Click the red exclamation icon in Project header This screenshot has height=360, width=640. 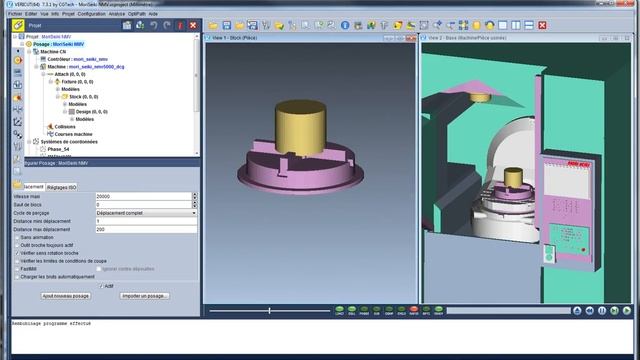click(x=180, y=25)
